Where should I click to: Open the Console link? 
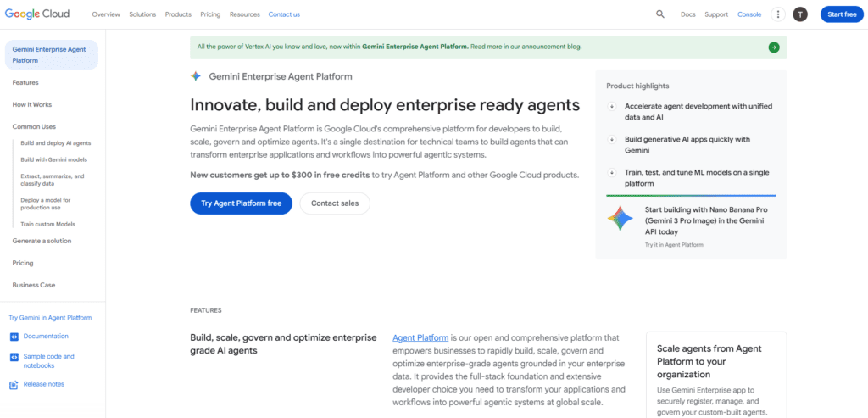pos(749,14)
